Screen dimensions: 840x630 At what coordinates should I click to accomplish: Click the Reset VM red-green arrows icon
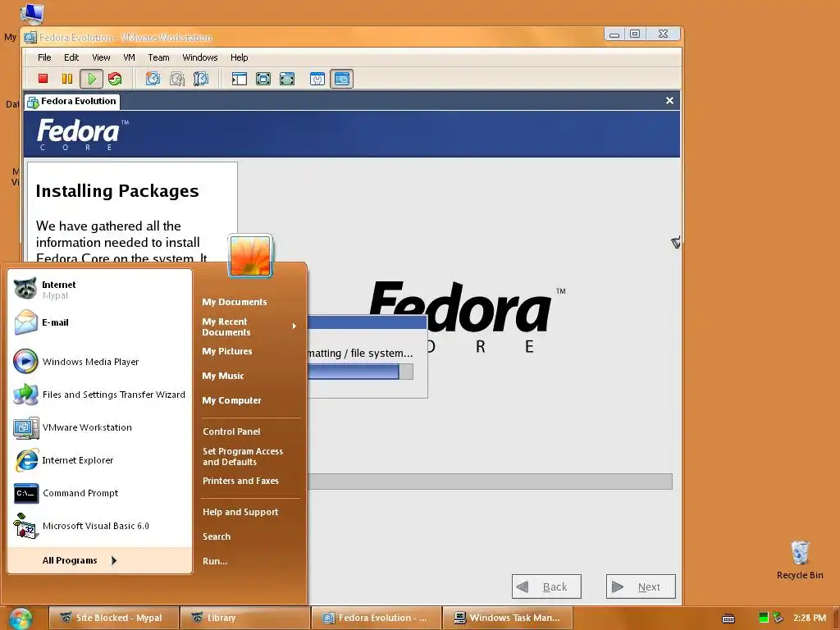point(115,79)
